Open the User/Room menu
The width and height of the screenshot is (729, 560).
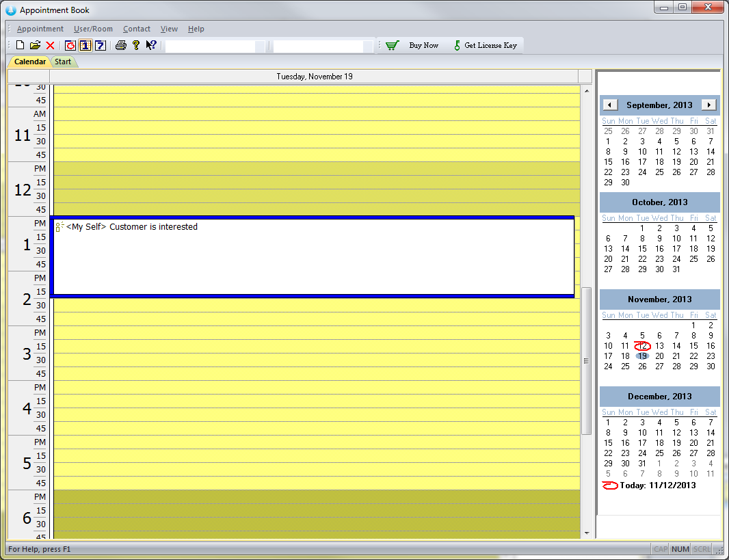(x=93, y=29)
